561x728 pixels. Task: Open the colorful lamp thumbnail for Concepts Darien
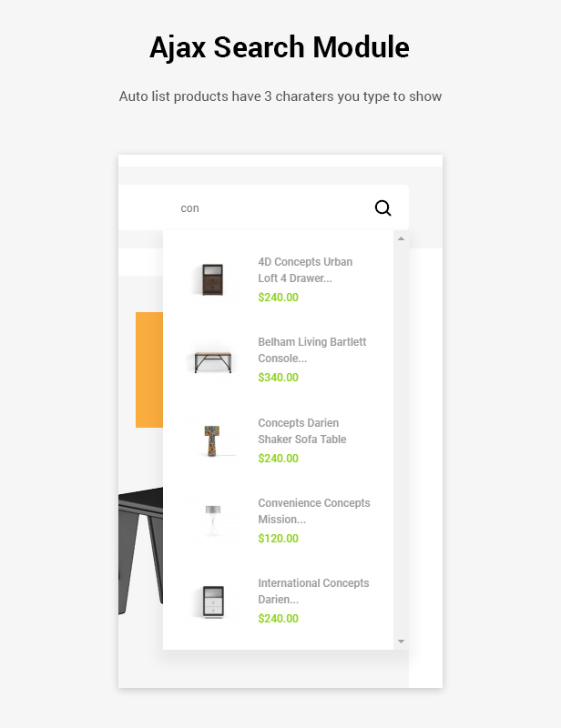pos(212,441)
